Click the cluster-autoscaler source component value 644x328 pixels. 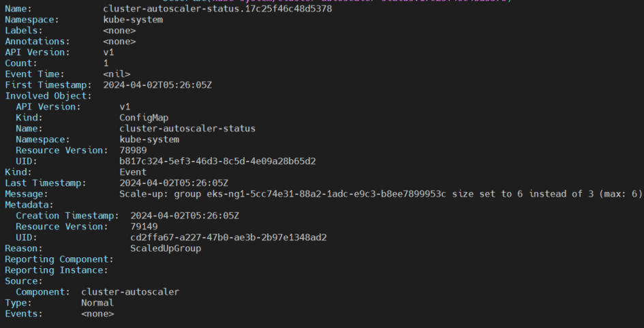click(130, 292)
